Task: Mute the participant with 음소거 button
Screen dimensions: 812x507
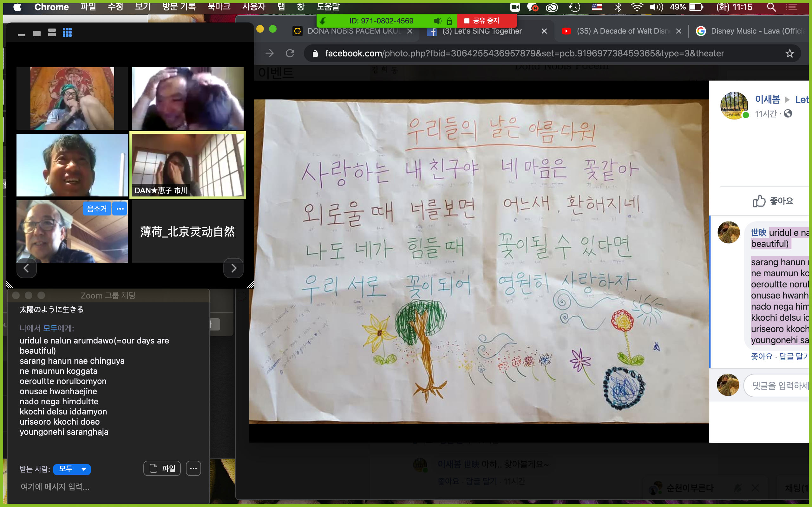Action: point(97,209)
